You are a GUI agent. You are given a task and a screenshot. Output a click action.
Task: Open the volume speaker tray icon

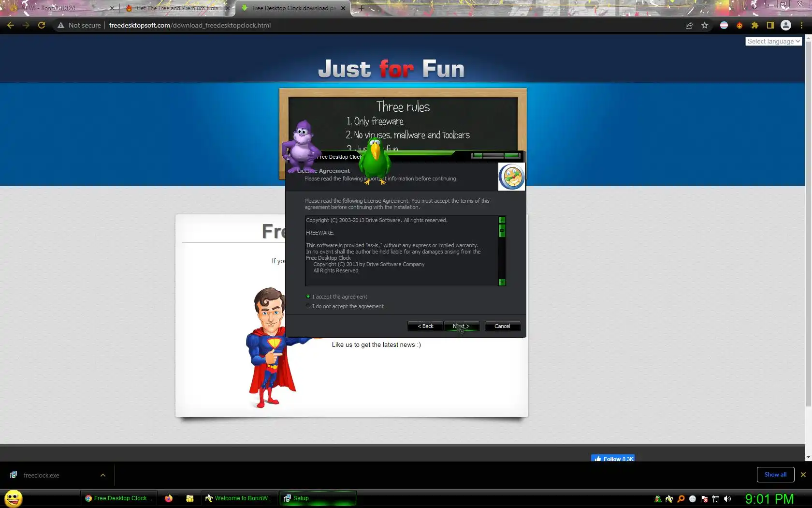coord(727,499)
